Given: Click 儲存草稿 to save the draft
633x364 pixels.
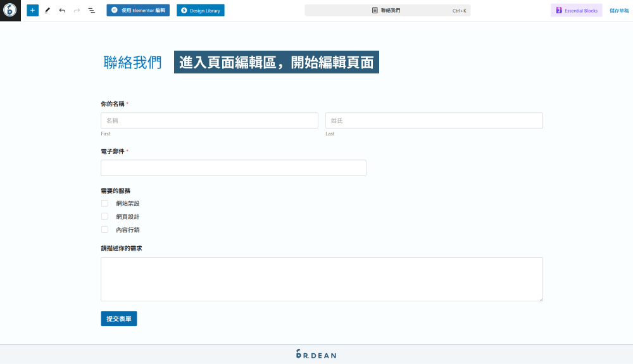Looking at the screenshot, I should [x=619, y=11].
